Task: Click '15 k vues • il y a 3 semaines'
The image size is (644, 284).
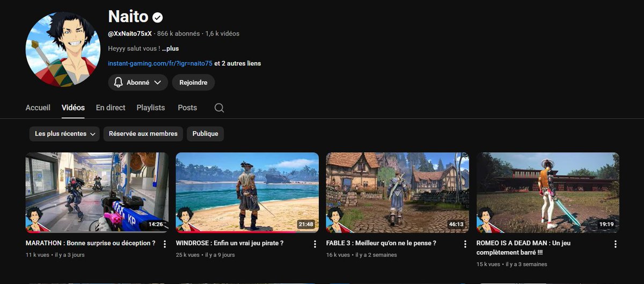Action: pos(511,264)
